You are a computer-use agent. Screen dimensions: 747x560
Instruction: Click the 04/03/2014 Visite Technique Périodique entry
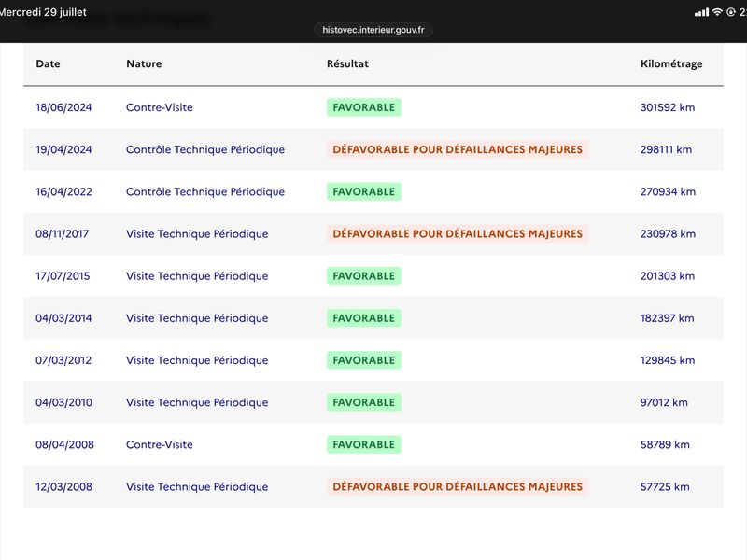coord(197,318)
